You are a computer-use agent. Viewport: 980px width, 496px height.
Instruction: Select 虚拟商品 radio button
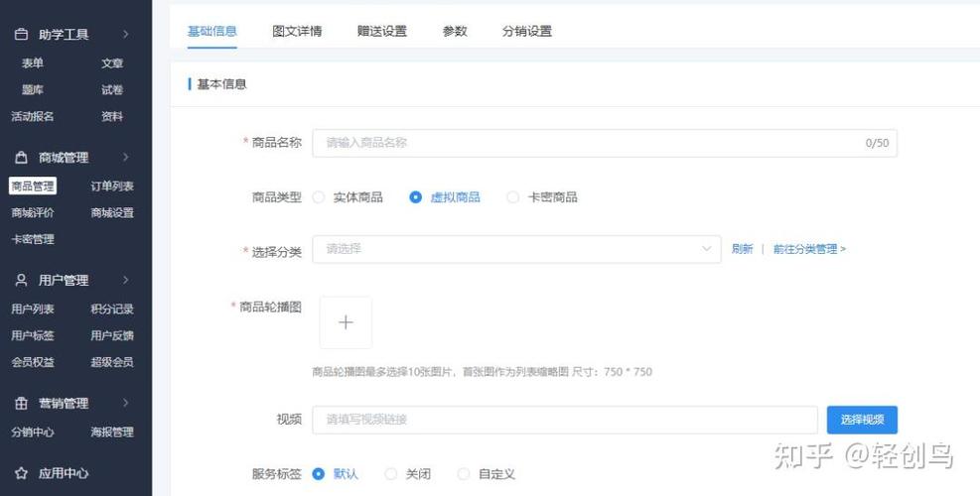click(x=416, y=197)
